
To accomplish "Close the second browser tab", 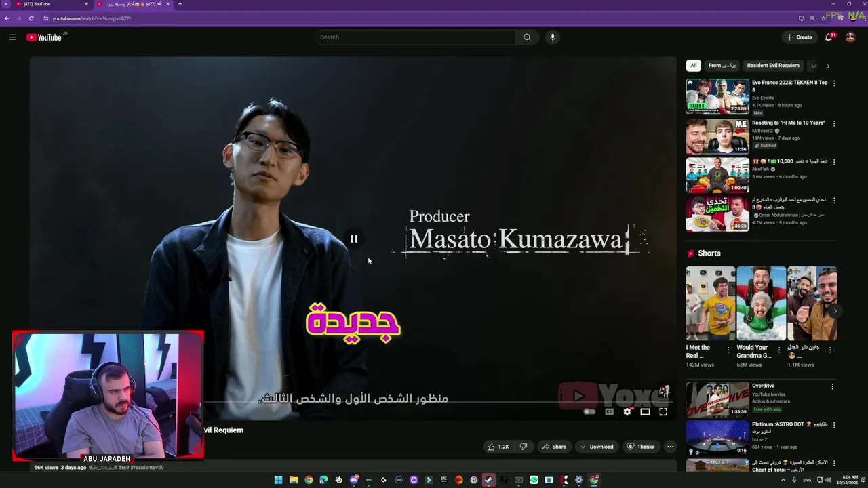I will coord(167,4).
